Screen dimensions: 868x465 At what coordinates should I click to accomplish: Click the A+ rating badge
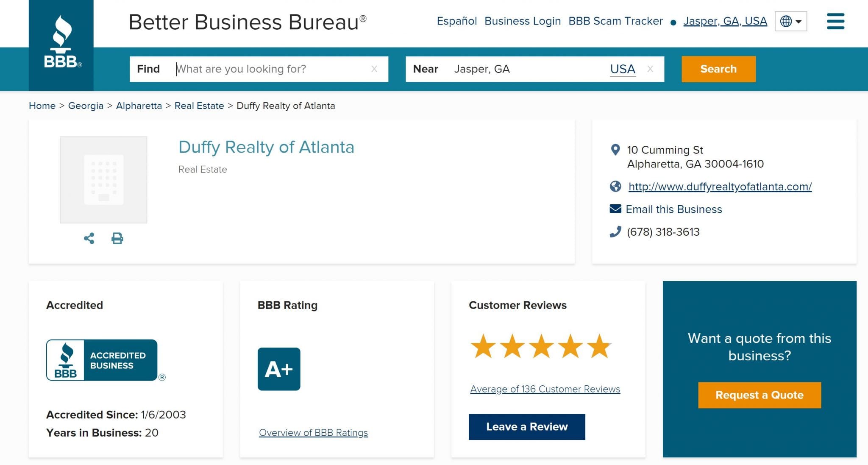[278, 369]
